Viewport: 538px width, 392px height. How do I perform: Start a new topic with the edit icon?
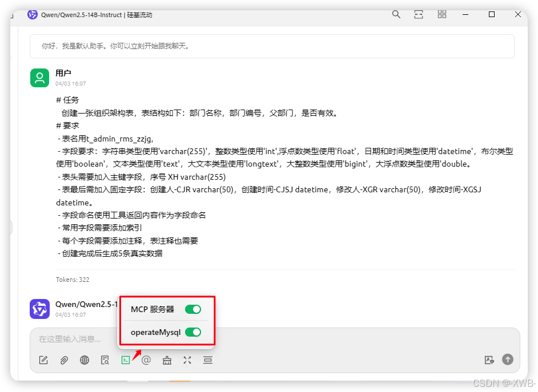pos(43,360)
